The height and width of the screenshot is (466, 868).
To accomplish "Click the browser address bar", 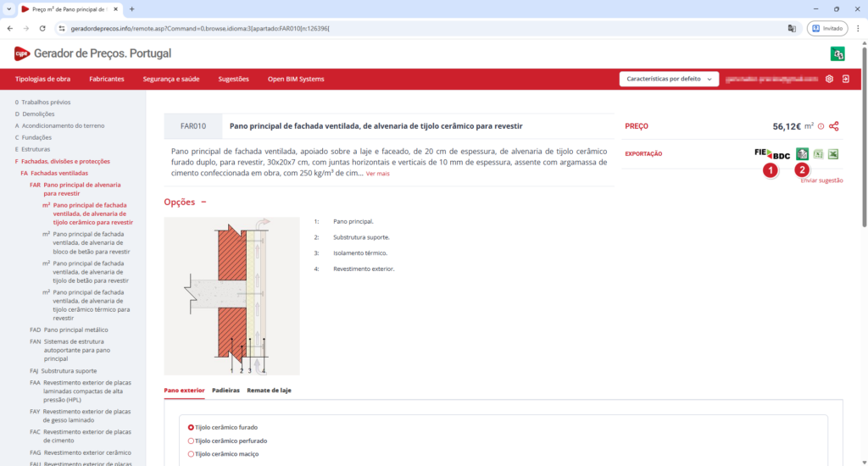I will point(415,28).
